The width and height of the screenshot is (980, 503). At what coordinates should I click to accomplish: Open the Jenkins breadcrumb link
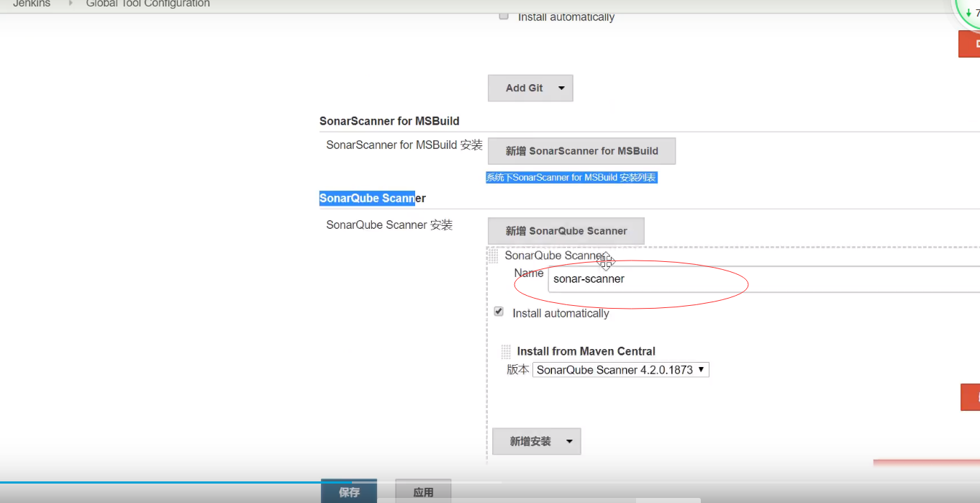pos(32,4)
